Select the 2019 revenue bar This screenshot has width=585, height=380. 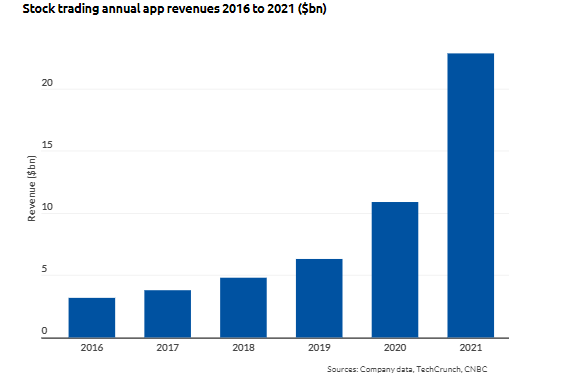tap(319, 298)
